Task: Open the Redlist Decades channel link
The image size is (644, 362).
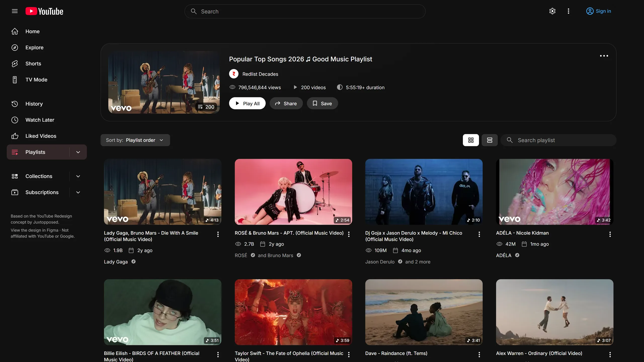Action: point(260,74)
